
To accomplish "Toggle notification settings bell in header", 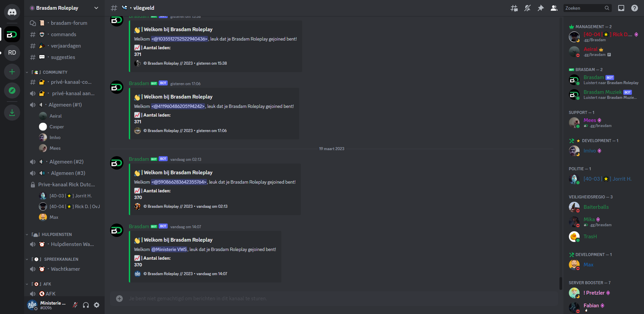I will click(x=527, y=8).
